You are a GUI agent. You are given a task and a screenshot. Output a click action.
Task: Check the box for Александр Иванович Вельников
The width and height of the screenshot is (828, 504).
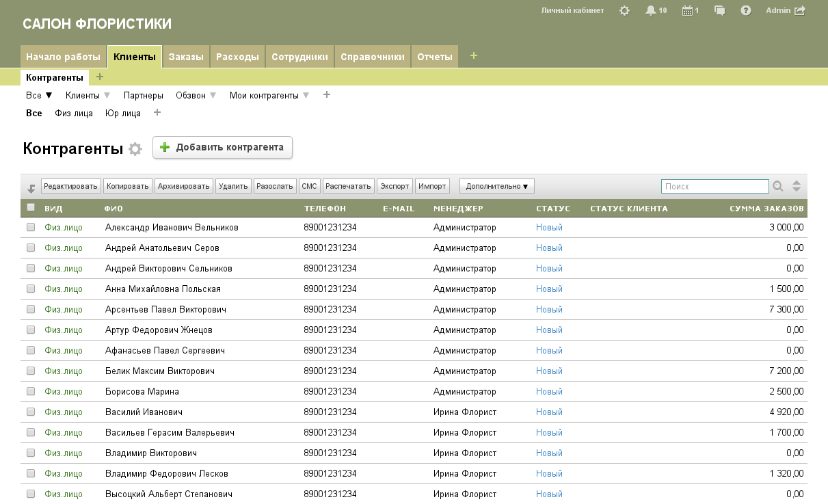point(31,228)
